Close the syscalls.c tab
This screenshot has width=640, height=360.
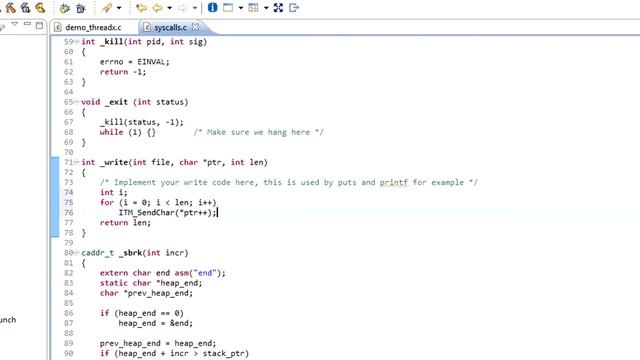click(196, 27)
